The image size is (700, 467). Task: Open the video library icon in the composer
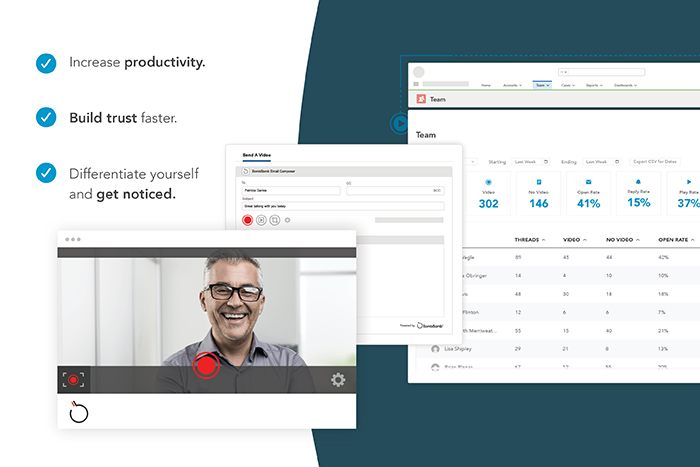[261, 220]
